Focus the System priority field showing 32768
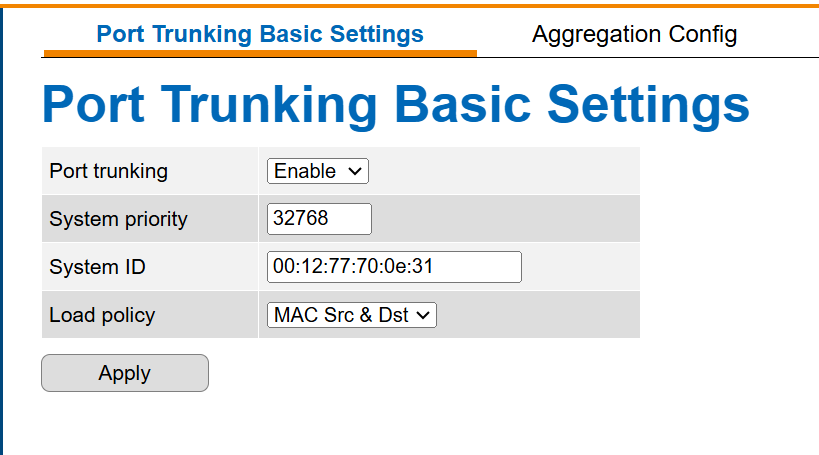Image resolution: width=819 pixels, height=455 pixels. (x=319, y=219)
